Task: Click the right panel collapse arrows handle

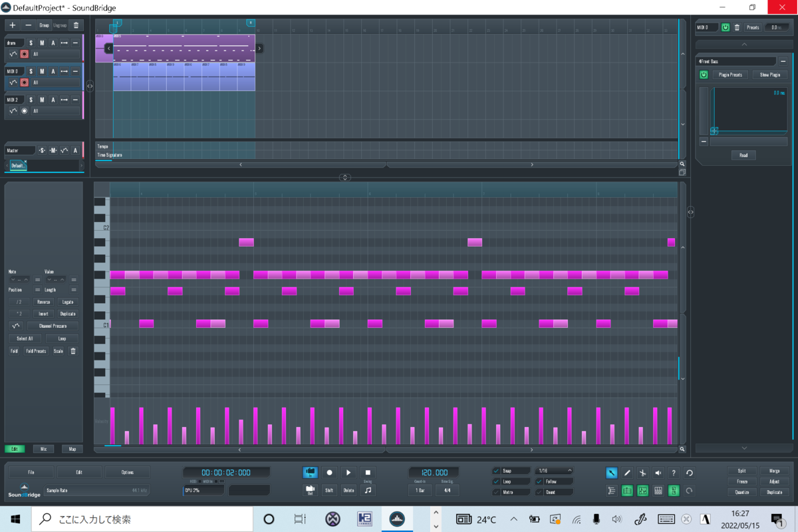Action: 691,211
